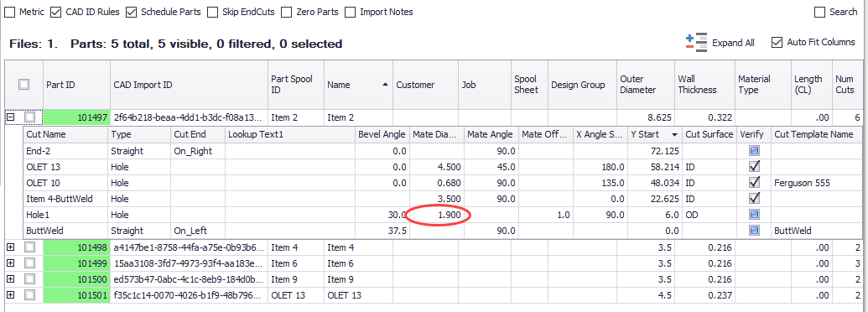Uncheck the Schedule Parts checkbox

(x=131, y=12)
